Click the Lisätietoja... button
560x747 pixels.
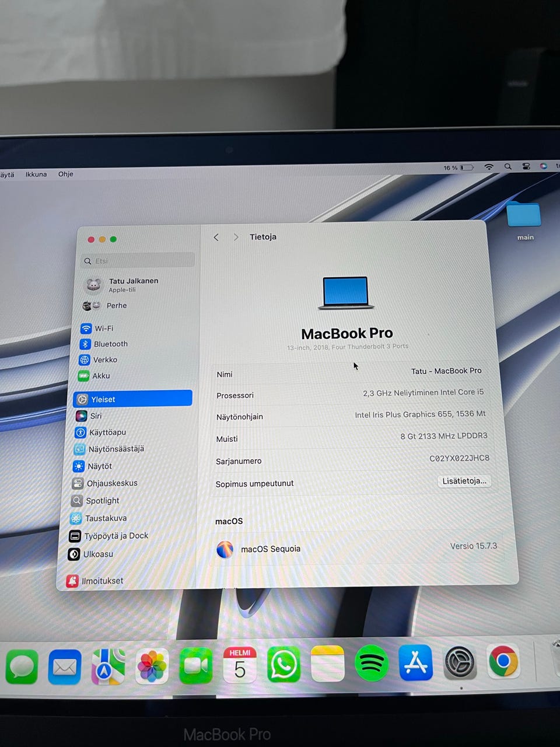coord(464,481)
